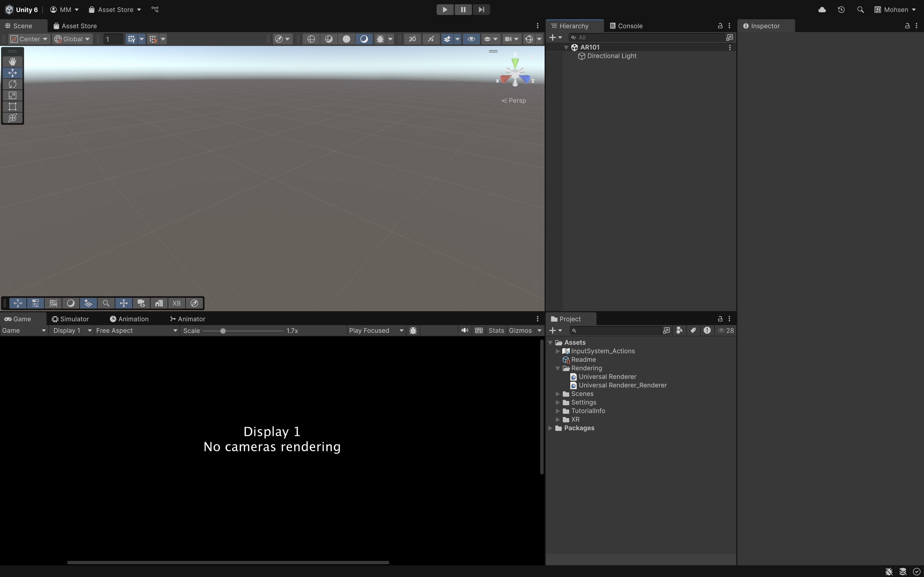The height and width of the screenshot is (577, 924).
Task: Adjust the Game view Scale slider
Action: click(x=223, y=331)
